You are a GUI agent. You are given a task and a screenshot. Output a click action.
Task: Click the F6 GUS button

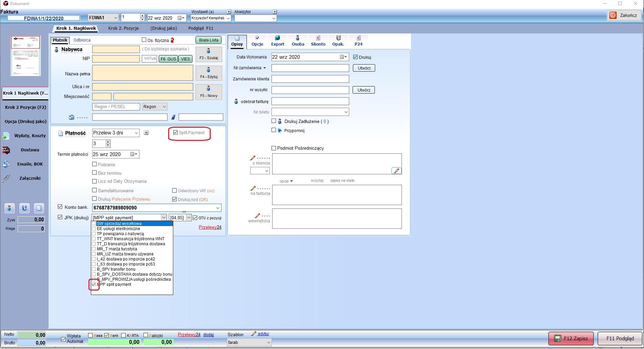pos(168,59)
